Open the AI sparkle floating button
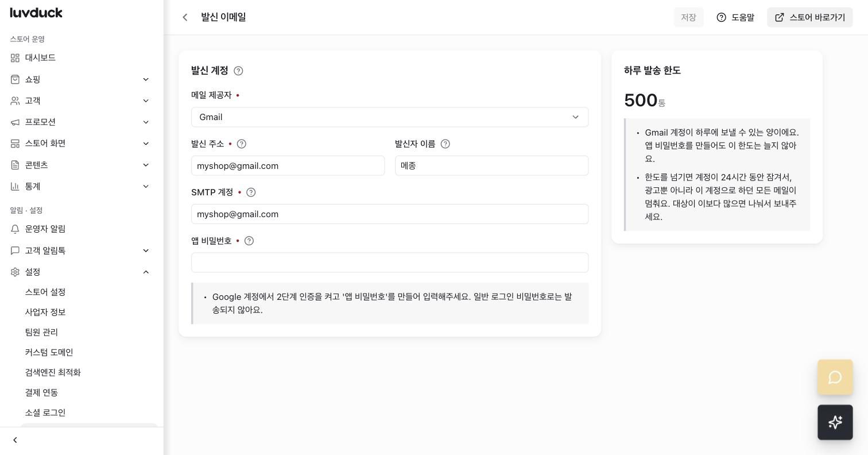868x455 pixels. tap(835, 422)
